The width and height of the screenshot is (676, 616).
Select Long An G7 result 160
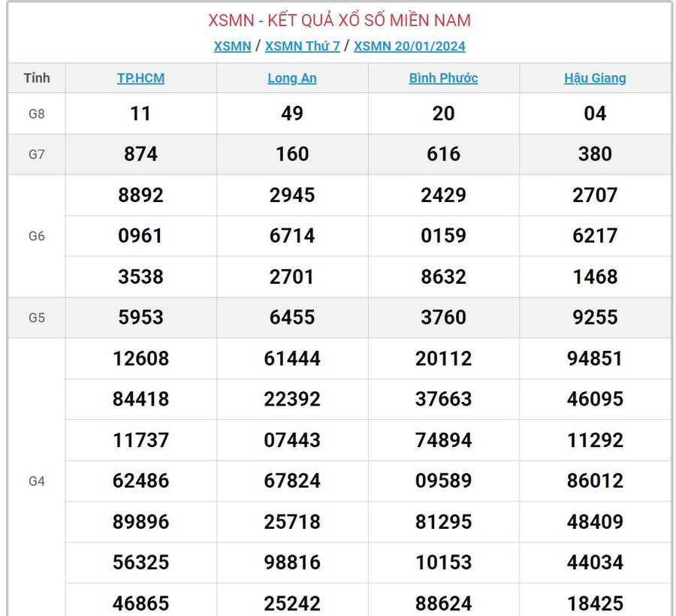292,154
